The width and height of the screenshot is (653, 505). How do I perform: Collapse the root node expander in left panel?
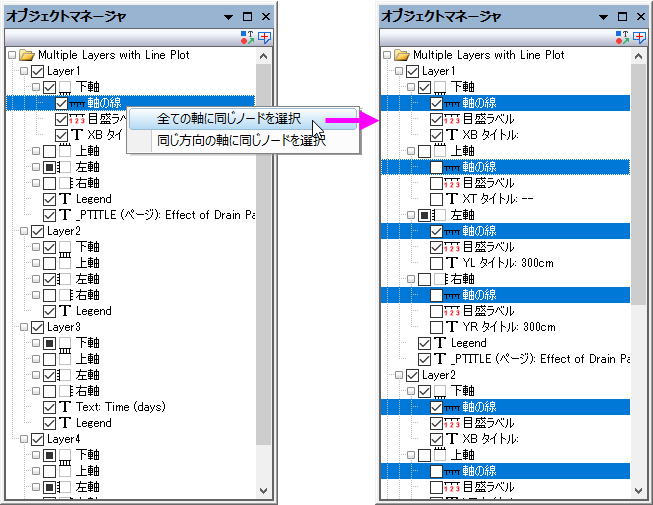(12, 55)
